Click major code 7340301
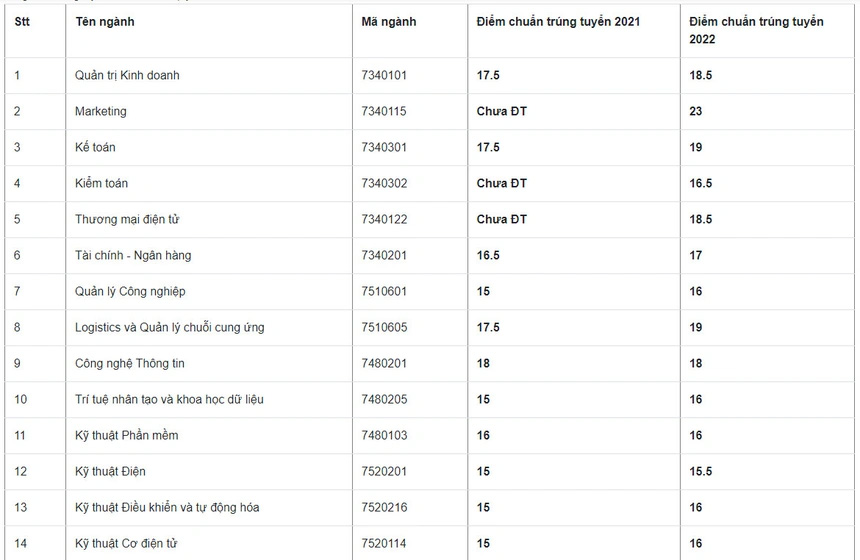The image size is (860, 560). (384, 147)
